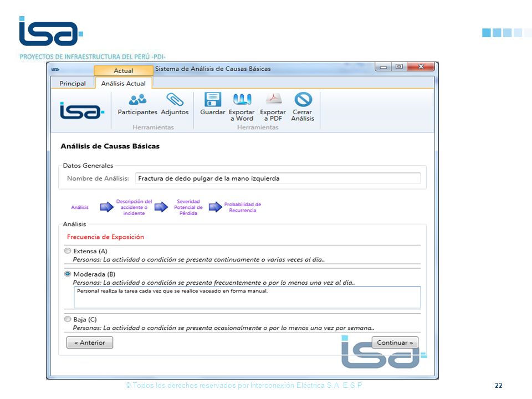Click the Análisis de Causas Básicas heading

110,146
